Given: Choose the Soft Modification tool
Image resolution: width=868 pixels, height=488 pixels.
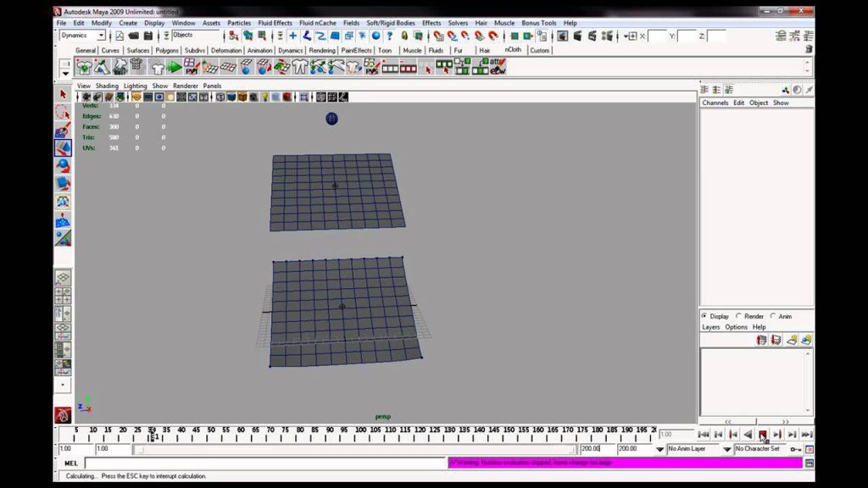Looking at the screenshot, I should tap(63, 219).
